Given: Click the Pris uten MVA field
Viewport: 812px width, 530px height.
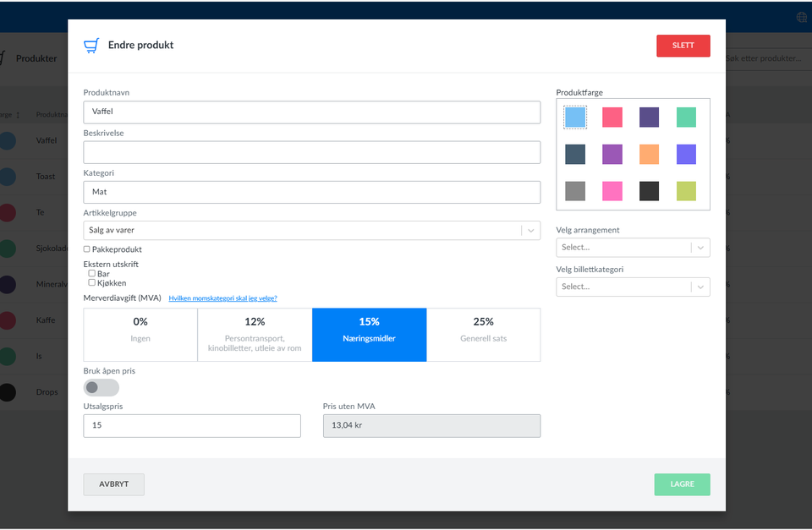Looking at the screenshot, I should [432, 425].
